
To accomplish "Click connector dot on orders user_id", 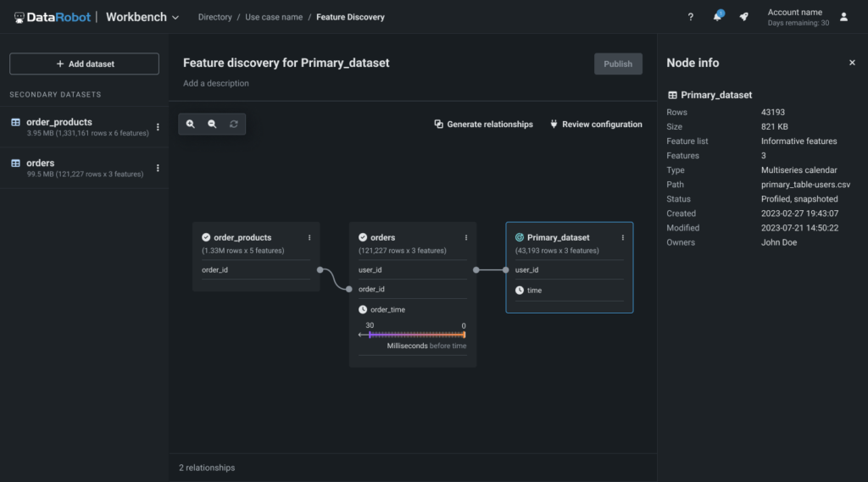I will tap(476, 270).
